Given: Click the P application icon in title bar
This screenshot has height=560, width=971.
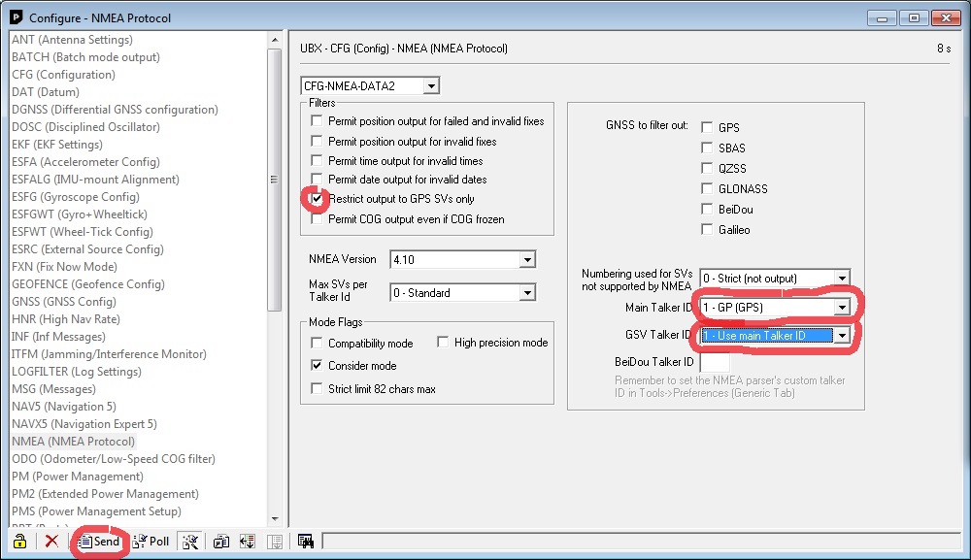Looking at the screenshot, I should click(16, 17).
